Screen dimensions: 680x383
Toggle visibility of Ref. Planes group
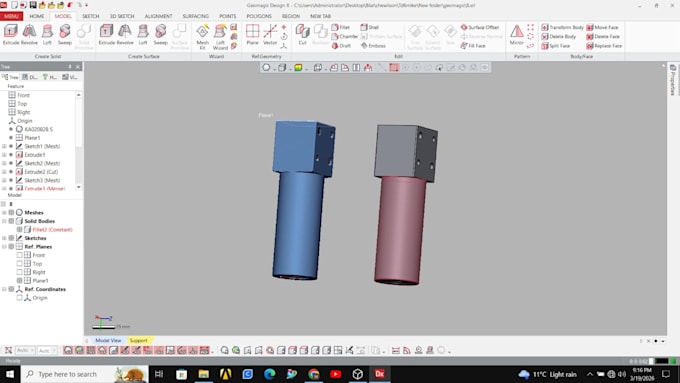pos(11,246)
